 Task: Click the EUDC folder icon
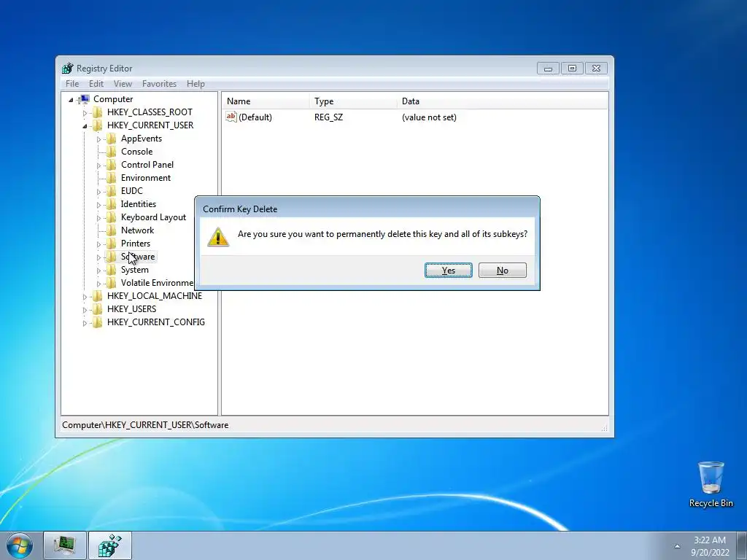(111, 191)
